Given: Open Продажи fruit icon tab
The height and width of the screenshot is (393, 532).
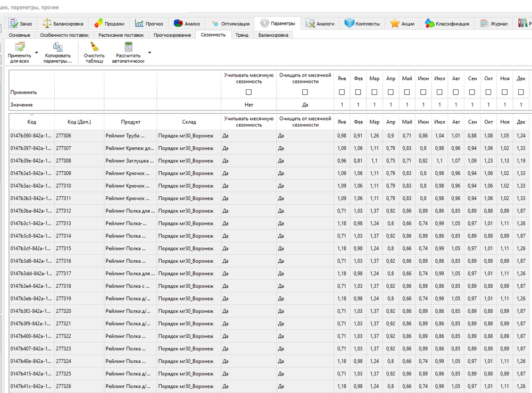Looking at the screenshot, I should pyautogui.click(x=98, y=23).
